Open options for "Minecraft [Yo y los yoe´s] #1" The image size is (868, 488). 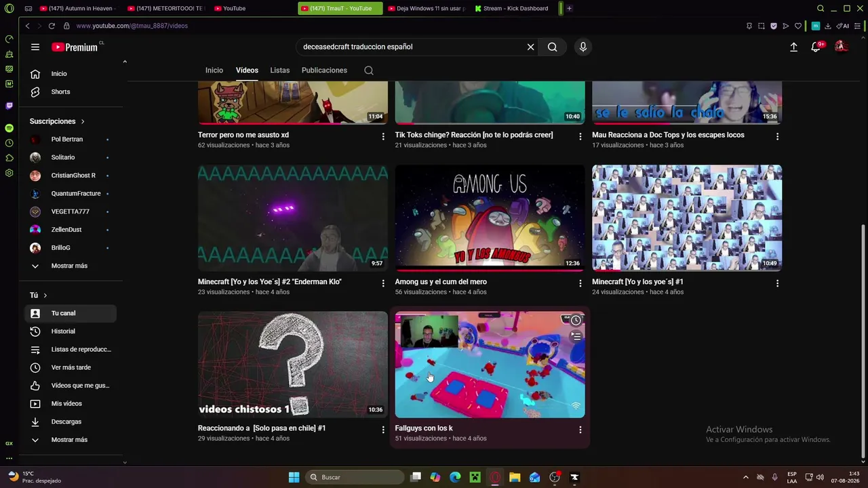click(777, 283)
